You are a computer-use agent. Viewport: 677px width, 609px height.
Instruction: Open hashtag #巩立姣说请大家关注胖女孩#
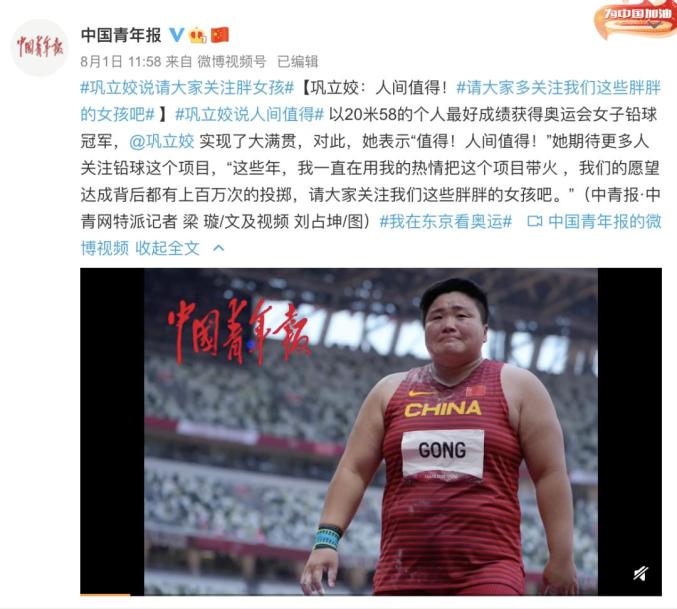187,88
